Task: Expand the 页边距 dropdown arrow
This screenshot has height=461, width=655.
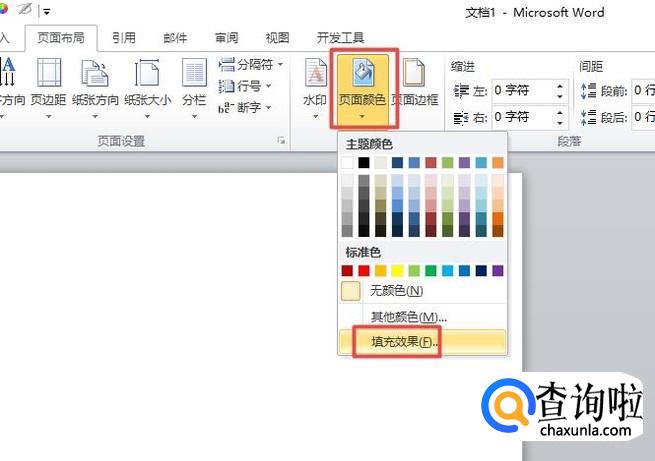Action: [48, 117]
